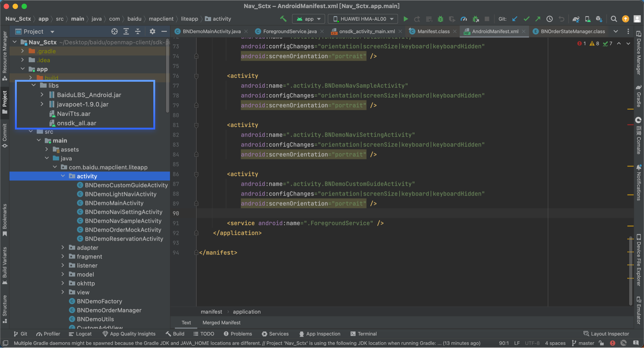Click the Build hammer icon in toolbar

coord(283,19)
